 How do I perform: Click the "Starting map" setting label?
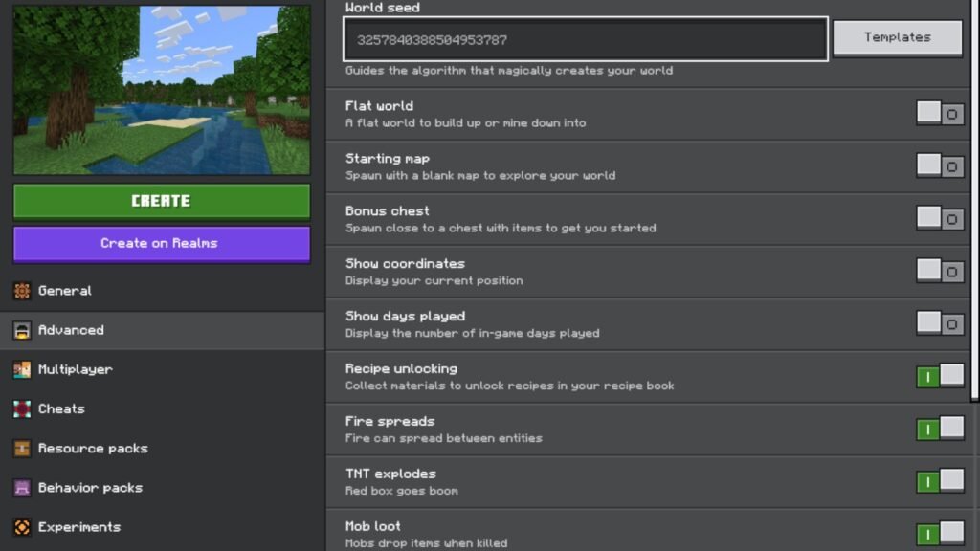point(388,159)
